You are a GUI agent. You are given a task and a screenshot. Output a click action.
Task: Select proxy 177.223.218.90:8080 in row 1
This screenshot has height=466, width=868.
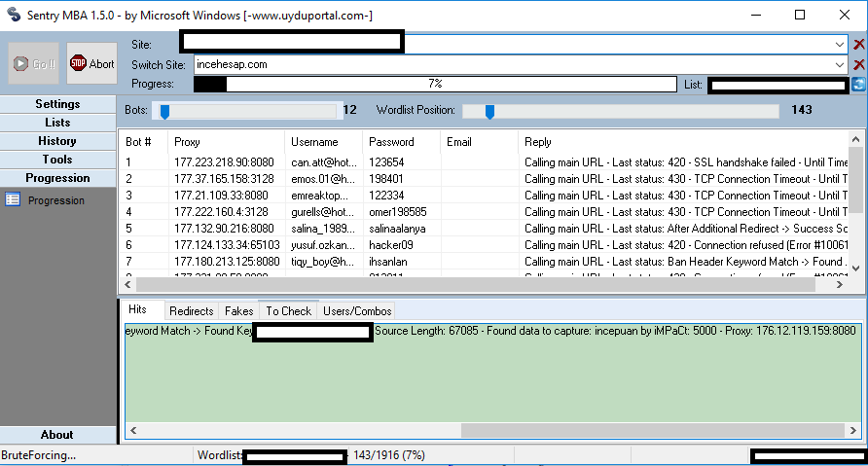[x=224, y=162]
